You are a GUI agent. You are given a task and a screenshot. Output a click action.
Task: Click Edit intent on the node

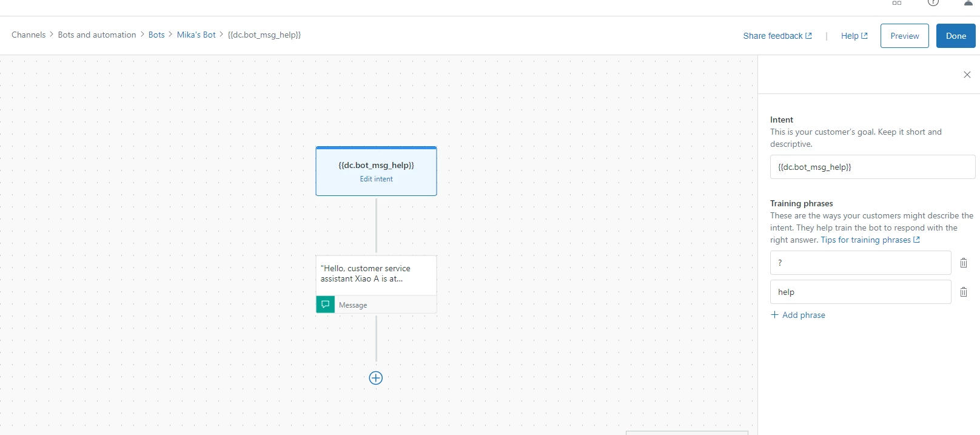click(376, 179)
